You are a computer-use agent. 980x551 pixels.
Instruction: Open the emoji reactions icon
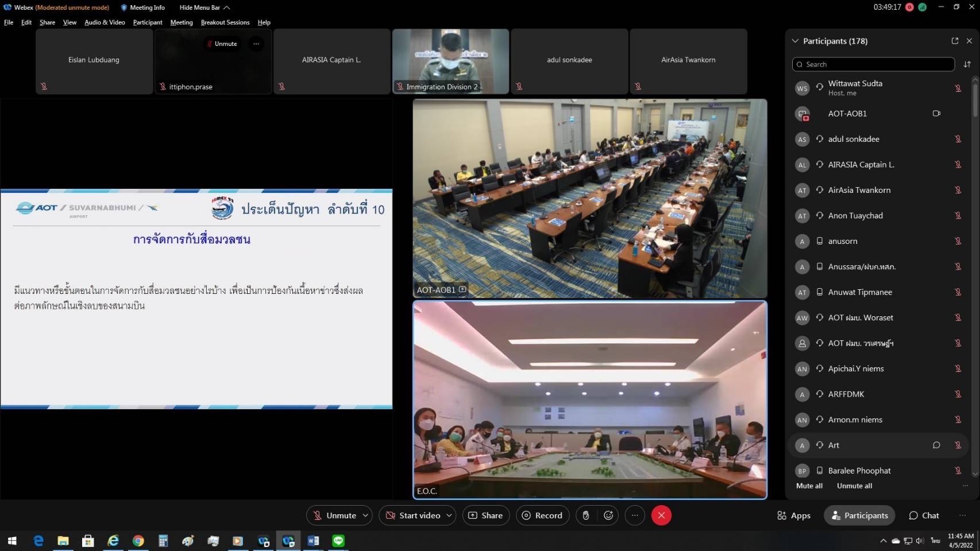point(608,515)
